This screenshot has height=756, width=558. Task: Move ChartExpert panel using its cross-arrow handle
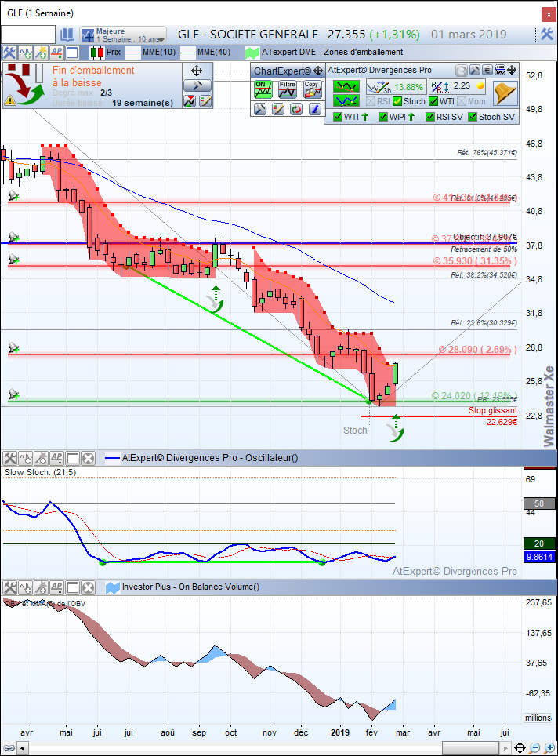(x=318, y=71)
